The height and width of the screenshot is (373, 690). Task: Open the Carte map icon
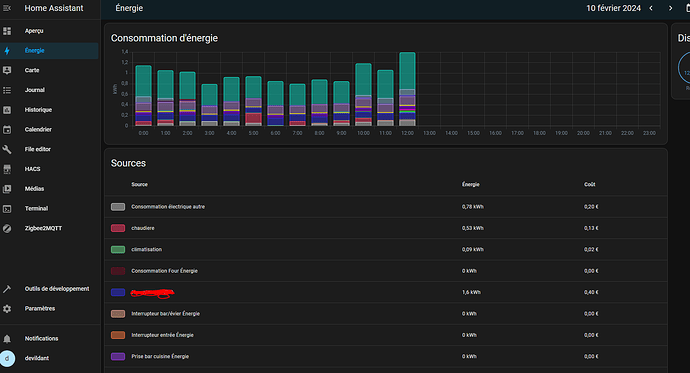(7, 70)
